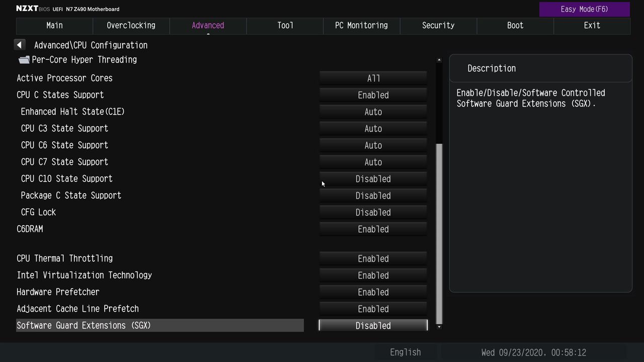Change the language from English

coord(406,352)
